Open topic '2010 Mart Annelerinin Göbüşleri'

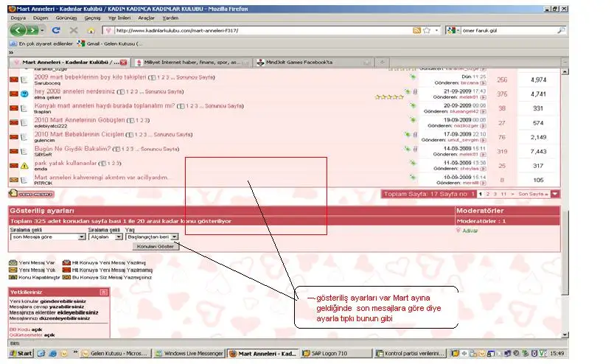pos(79,120)
